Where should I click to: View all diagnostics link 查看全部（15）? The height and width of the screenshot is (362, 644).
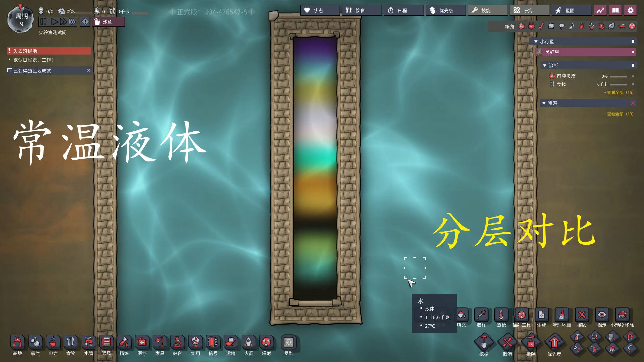619,93
